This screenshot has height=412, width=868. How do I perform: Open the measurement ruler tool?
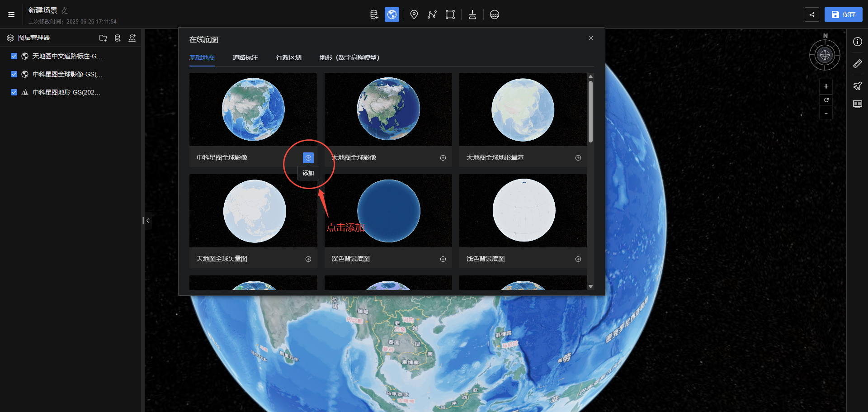[x=857, y=64]
